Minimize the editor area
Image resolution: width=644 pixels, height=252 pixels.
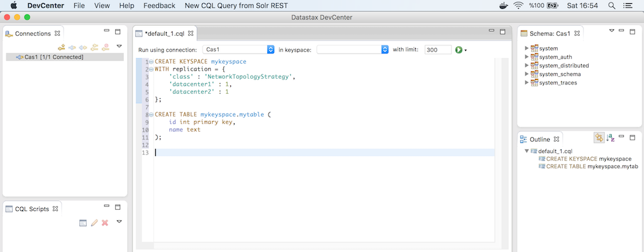coord(492,30)
